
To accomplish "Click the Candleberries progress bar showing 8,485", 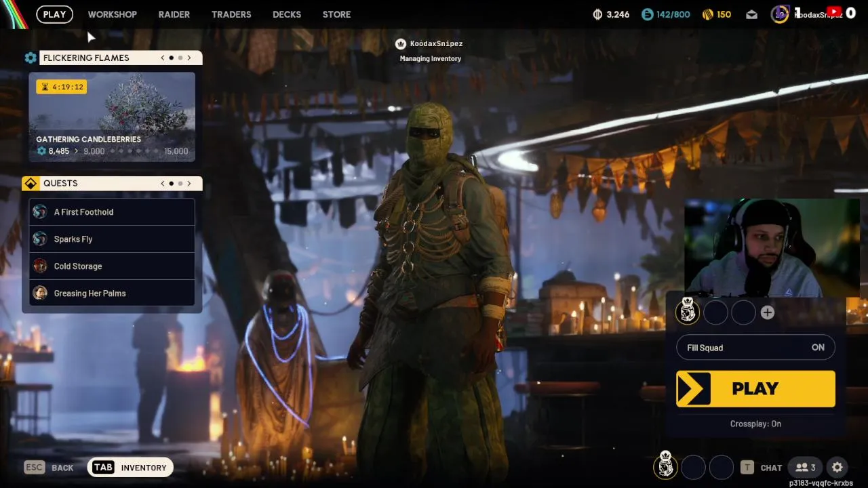I will (x=112, y=151).
